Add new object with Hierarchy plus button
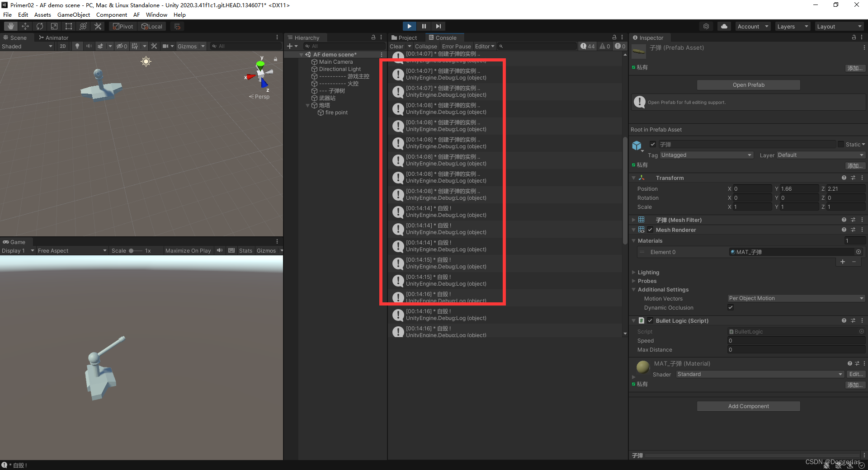This screenshot has height=470, width=868. (x=290, y=46)
